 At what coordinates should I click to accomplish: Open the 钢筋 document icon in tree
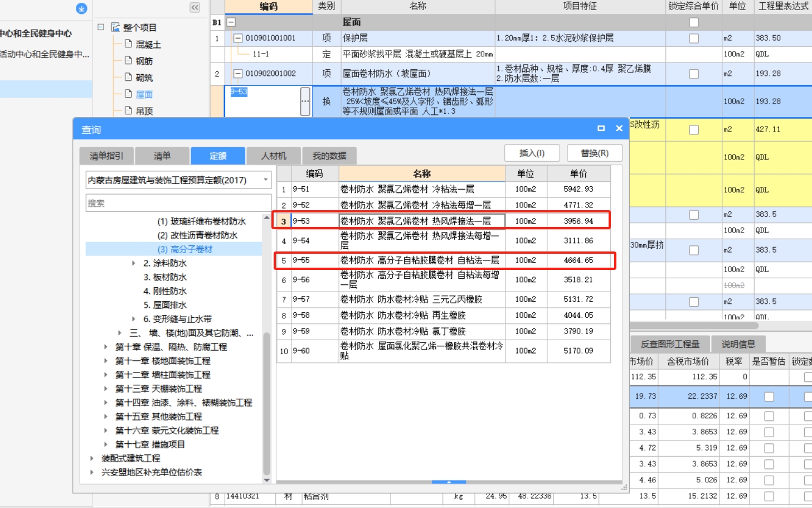click(x=128, y=60)
